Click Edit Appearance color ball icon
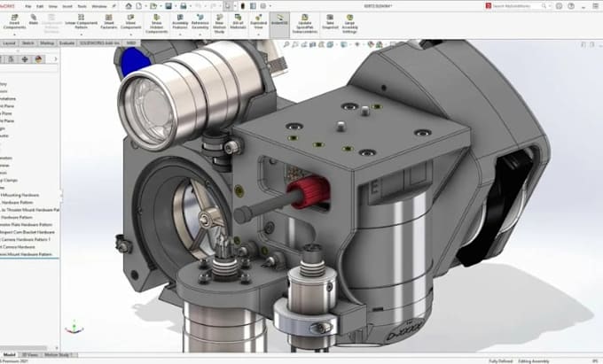 pyautogui.click(x=371, y=44)
